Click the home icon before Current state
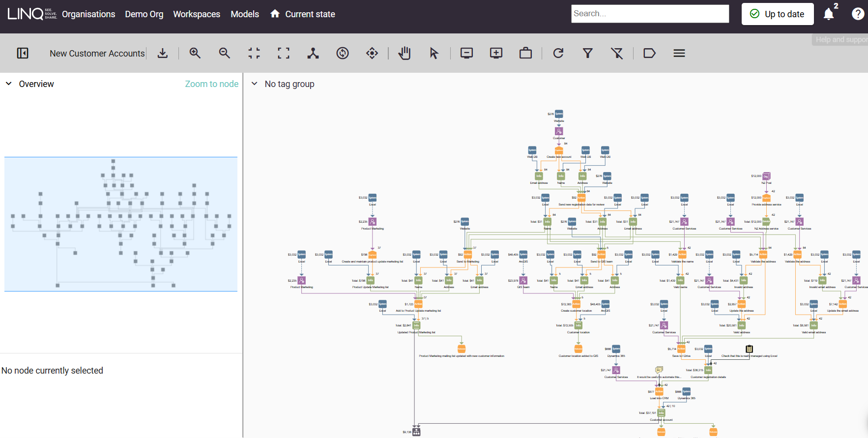868x438 pixels. pyautogui.click(x=275, y=14)
